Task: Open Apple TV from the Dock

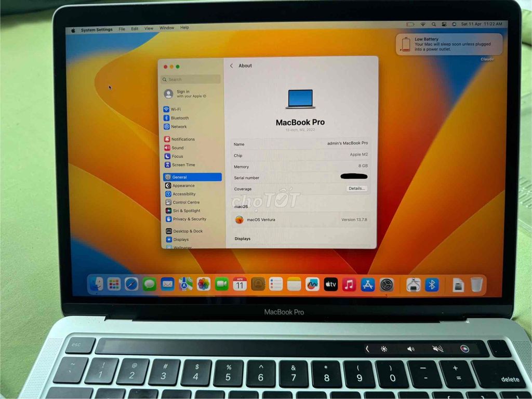Action: (x=330, y=284)
